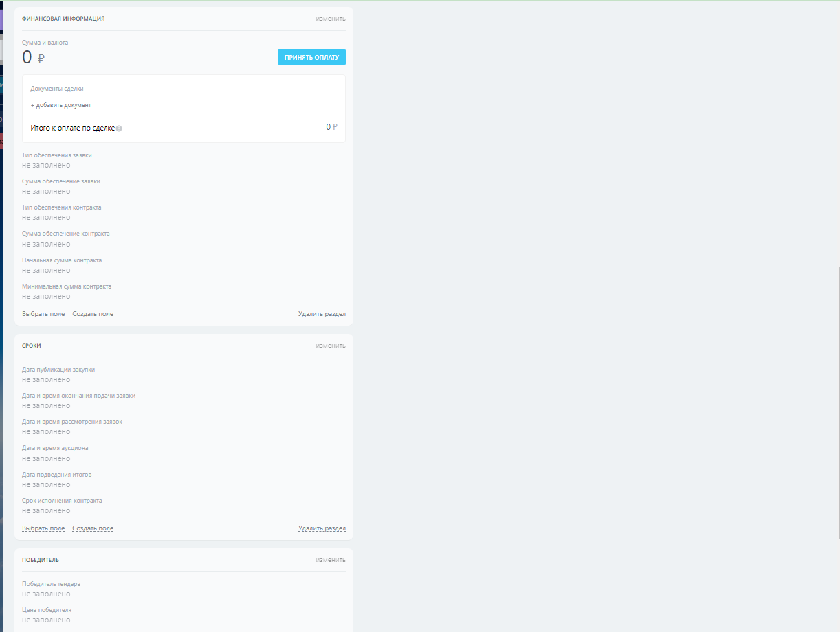
Task: Click "Создать поле" in the financial section
Action: [93, 313]
